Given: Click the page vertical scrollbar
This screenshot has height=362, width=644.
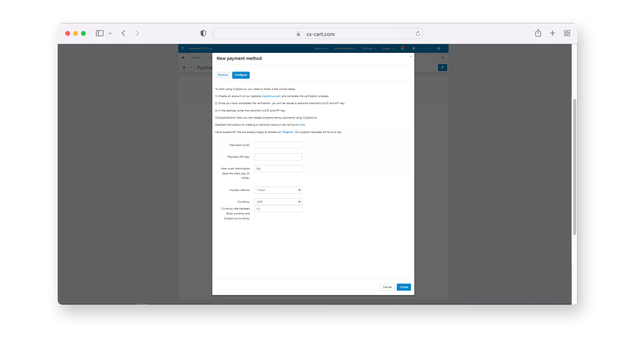Looking at the screenshot, I should click(575, 167).
